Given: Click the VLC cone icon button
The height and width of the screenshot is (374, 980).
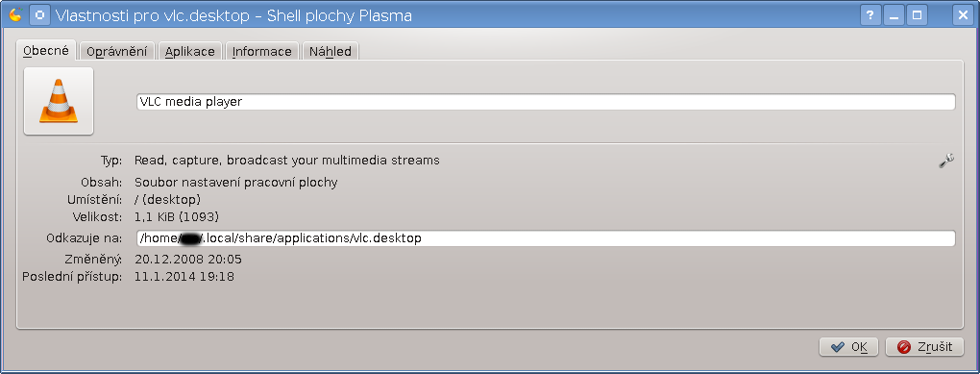Looking at the screenshot, I should (58, 101).
